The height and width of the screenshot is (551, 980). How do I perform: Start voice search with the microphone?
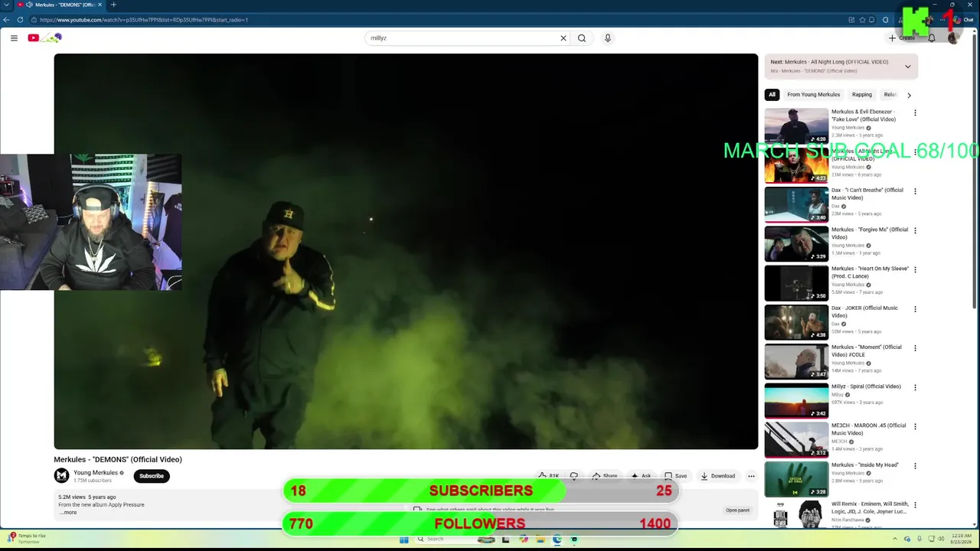pos(608,38)
